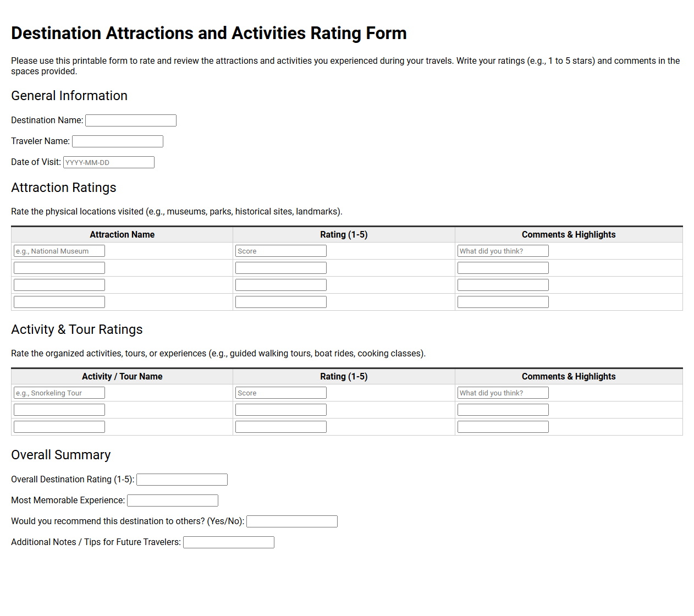Click the last-row comments input in Attraction Ratings
This screenshot has height=616, width=694.
pyautogui.click(x=503, y=302)
